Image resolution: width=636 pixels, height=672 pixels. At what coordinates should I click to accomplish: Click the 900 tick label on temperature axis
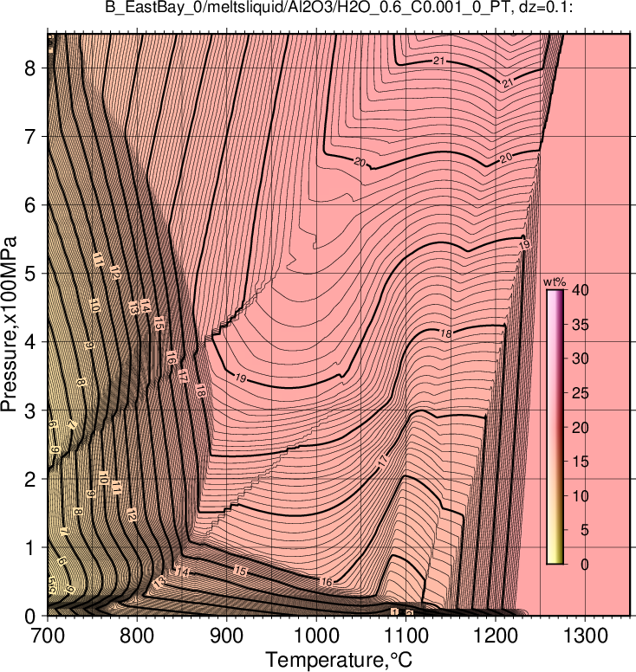226,636
